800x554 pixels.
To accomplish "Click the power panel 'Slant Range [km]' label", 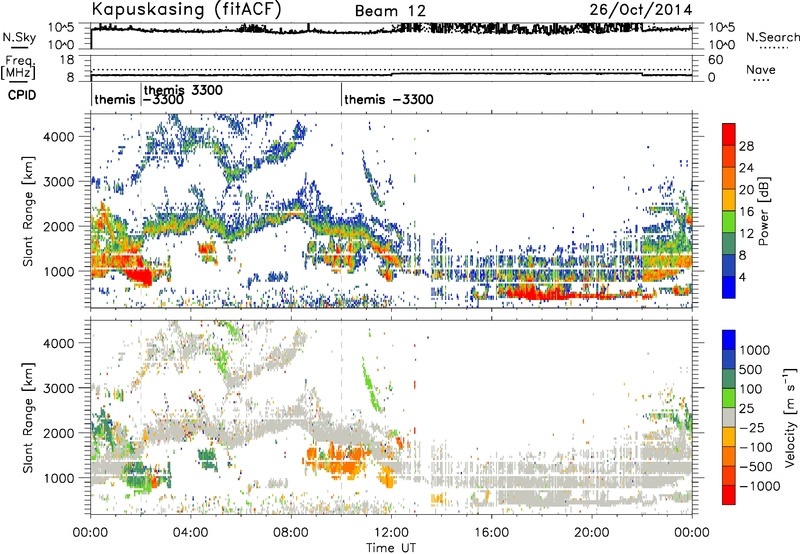I will 28,211.
